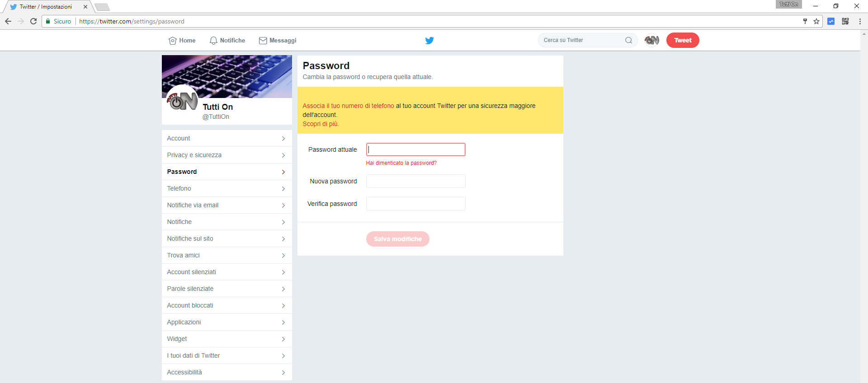Bookmark the page with the star icon
The width and height of the screenshot is (868, 383).
816,21
